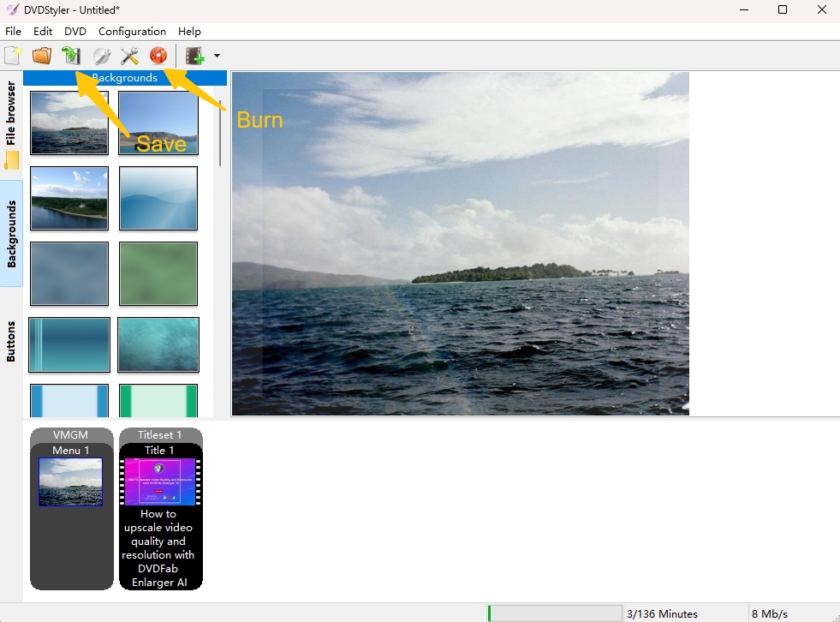Create a new DVD project
The width and height of the screenshot is (840, 622).
pos(13,57)
